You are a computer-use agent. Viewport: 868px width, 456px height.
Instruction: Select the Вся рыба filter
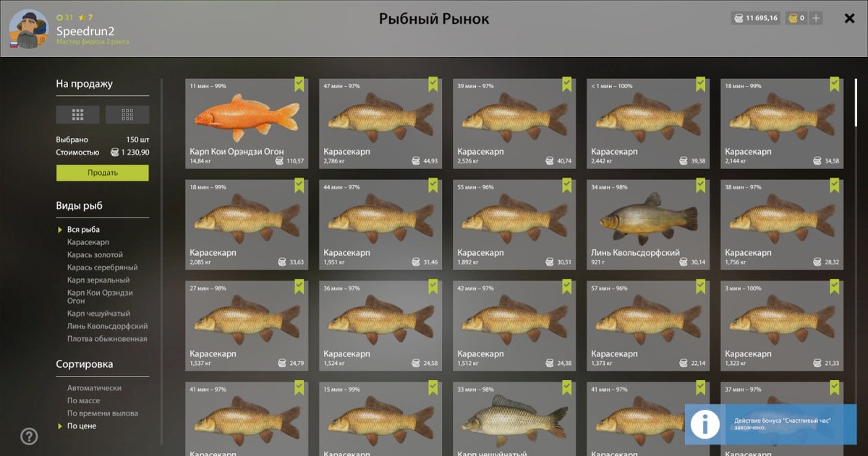pyautogui.click(x=83, y=230)
